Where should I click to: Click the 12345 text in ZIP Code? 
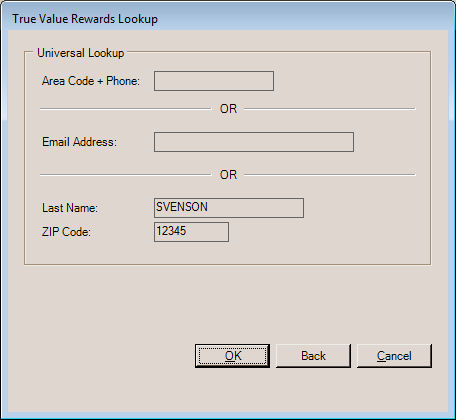click(x=171, y=231)
